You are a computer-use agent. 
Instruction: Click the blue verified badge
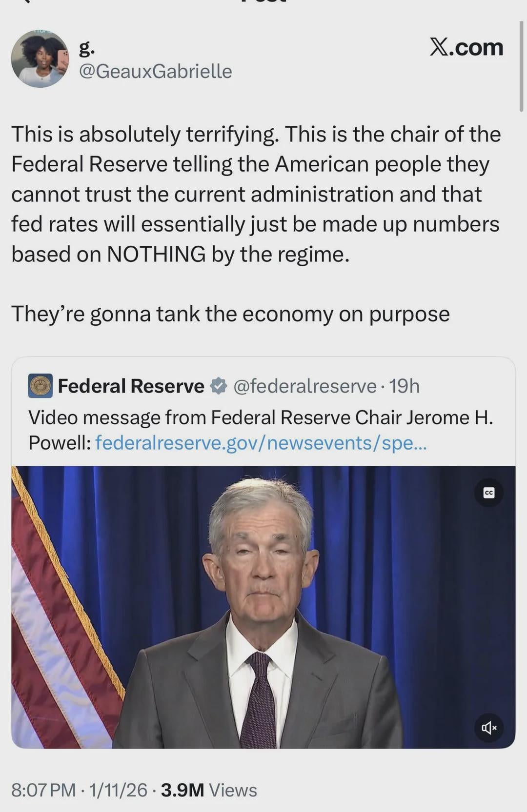(218, 386)
